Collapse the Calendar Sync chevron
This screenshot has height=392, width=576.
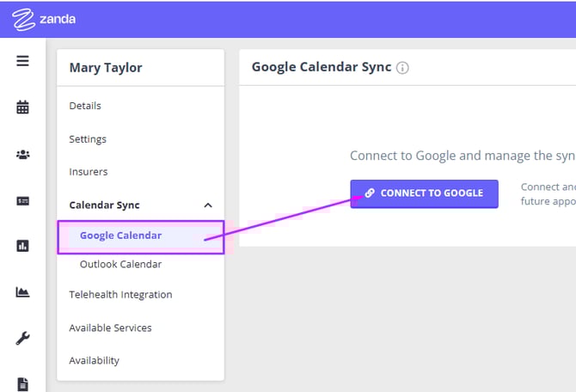point(207,205)
